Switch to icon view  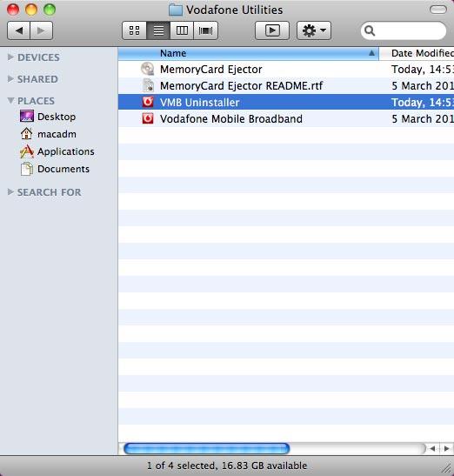pos(134,30)
